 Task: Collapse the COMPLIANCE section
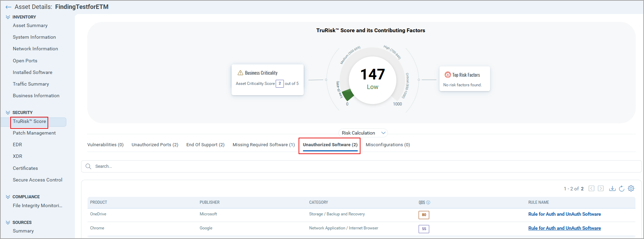(x=8, y=197)
